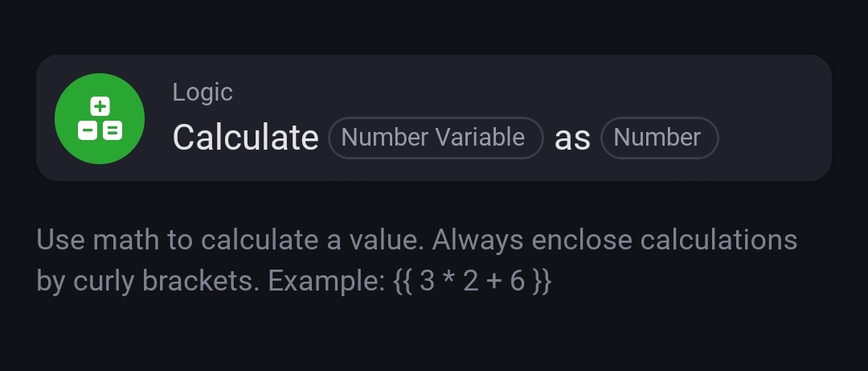Click the Logic category label

(x=203, y=93)
